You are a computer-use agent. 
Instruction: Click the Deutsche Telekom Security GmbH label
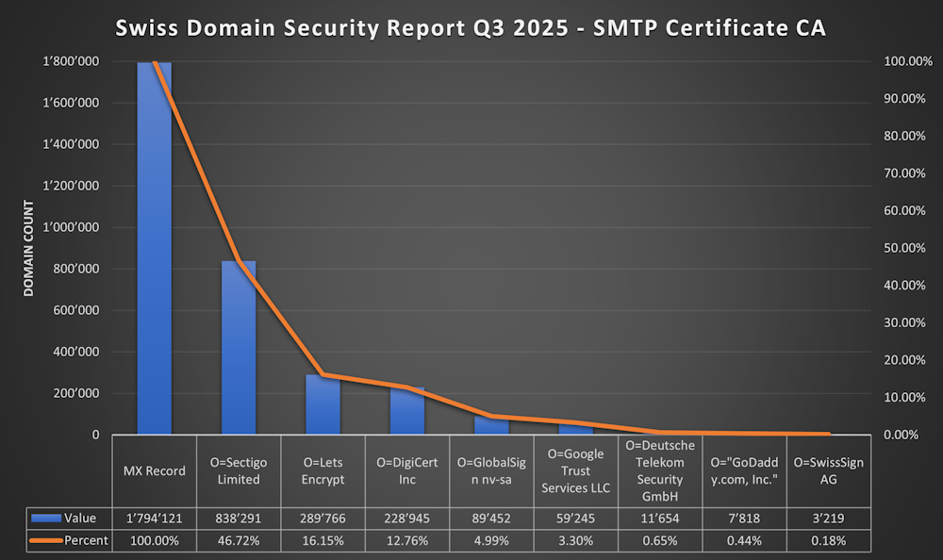(660, 470)
